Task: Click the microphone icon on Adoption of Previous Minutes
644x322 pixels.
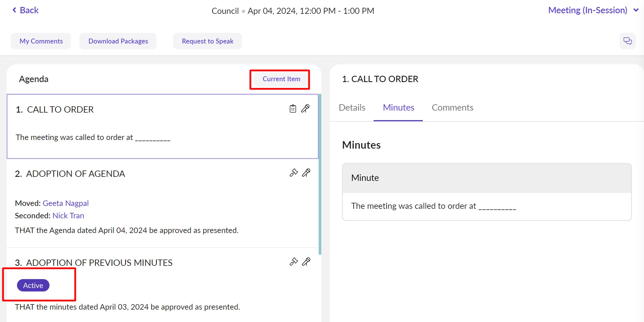Action: pos(306,262)
